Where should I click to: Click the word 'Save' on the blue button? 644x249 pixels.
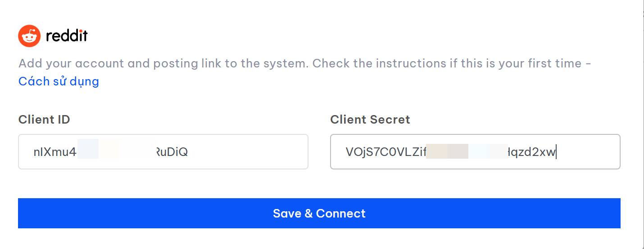287,213
